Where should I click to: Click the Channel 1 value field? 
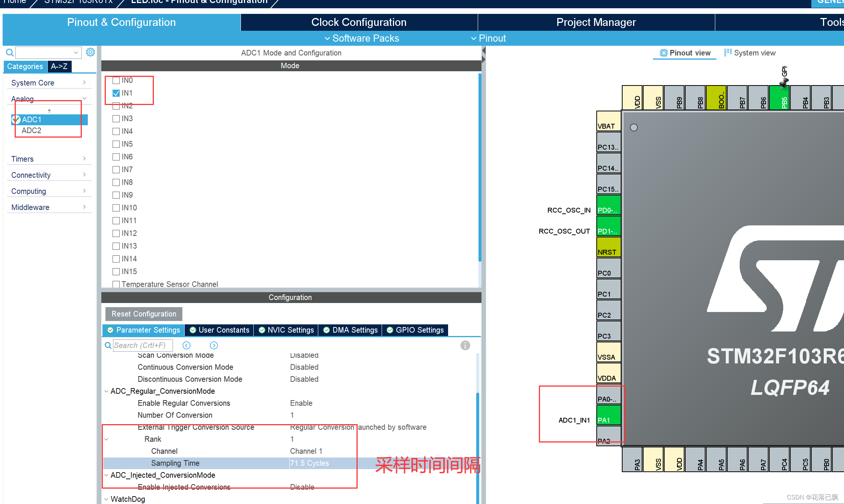click(x=306, y=451)
